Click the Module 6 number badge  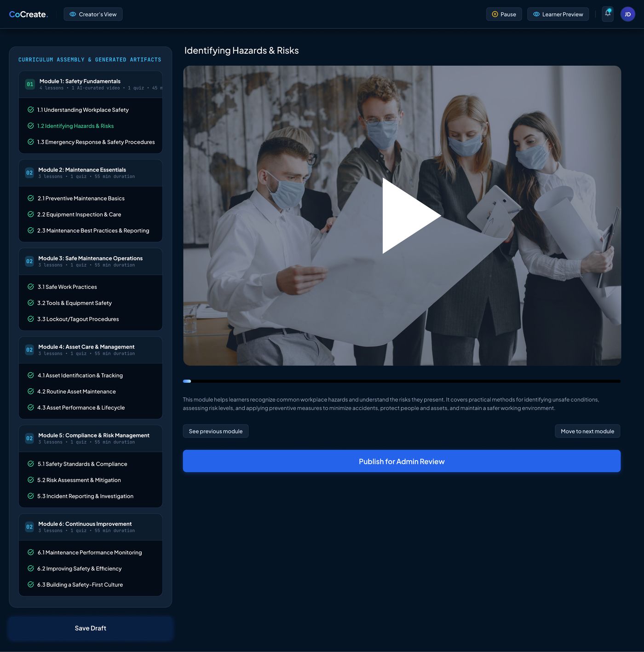pyautogui.click(x=29, y=527)
